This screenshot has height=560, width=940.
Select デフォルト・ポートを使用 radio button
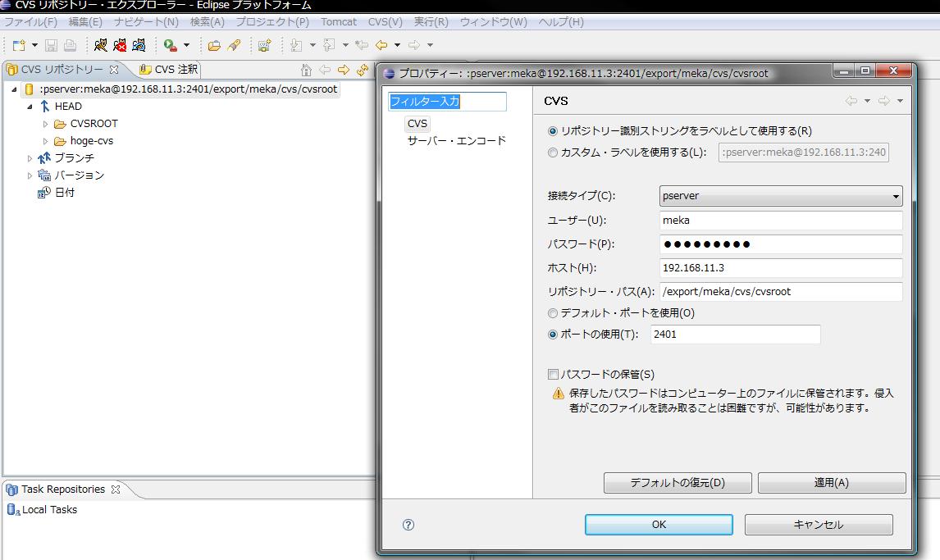click(553, 313)
